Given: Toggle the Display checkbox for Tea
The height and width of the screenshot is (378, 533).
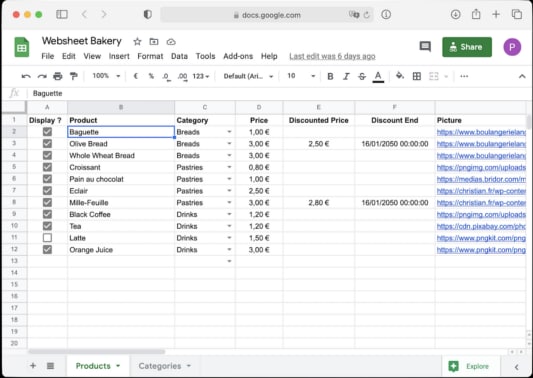Looking at the screenshot, I should [47, 226].
